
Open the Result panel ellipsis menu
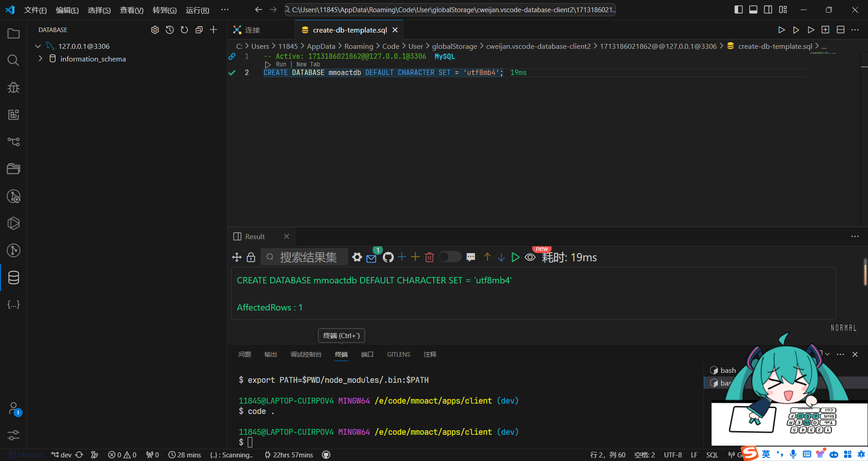(855, 236)
